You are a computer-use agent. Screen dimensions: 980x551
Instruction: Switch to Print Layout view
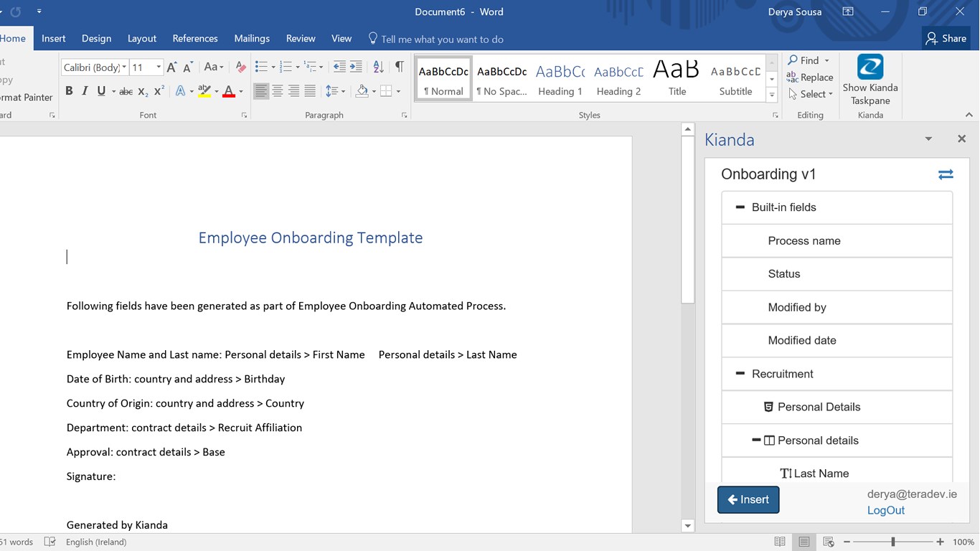pos(804,542)
